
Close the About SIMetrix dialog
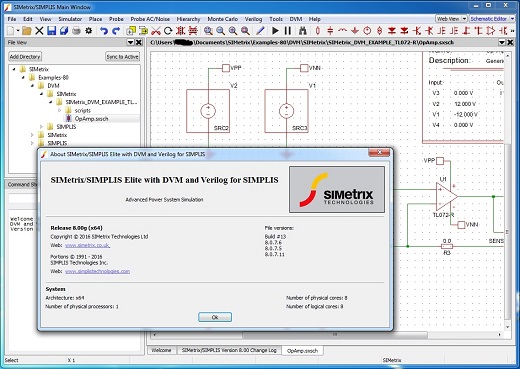(x=379, y=153)
